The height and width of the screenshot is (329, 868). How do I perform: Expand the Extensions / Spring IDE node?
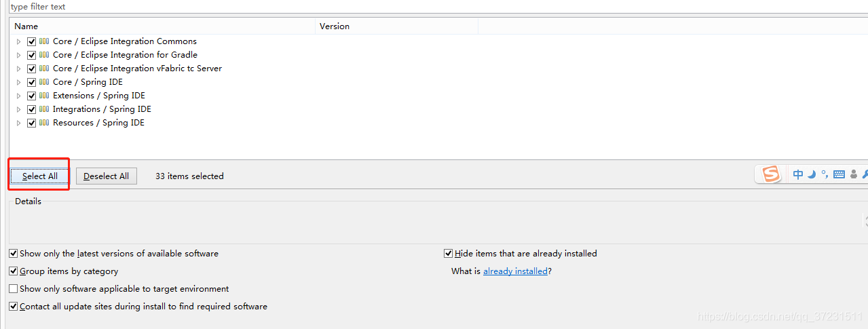[x=19, y=96]
